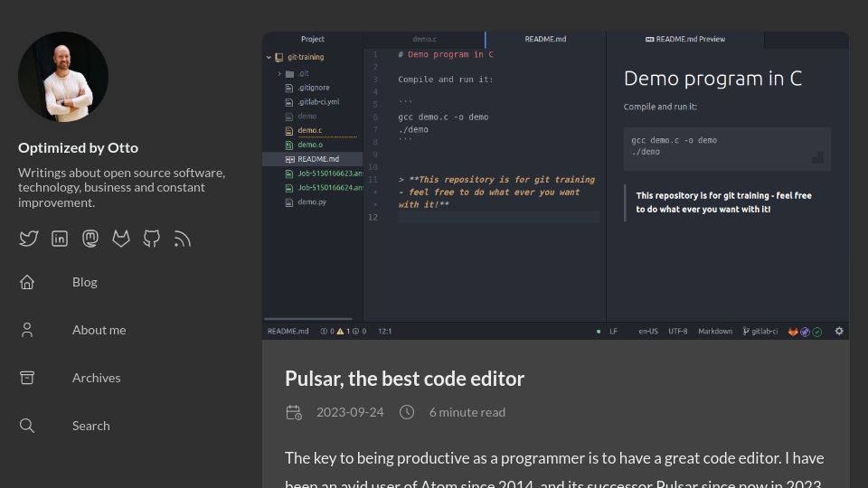Viewport: 868px width, 488px height.
Task: Open the Search page
Action: tap(90, 426)
